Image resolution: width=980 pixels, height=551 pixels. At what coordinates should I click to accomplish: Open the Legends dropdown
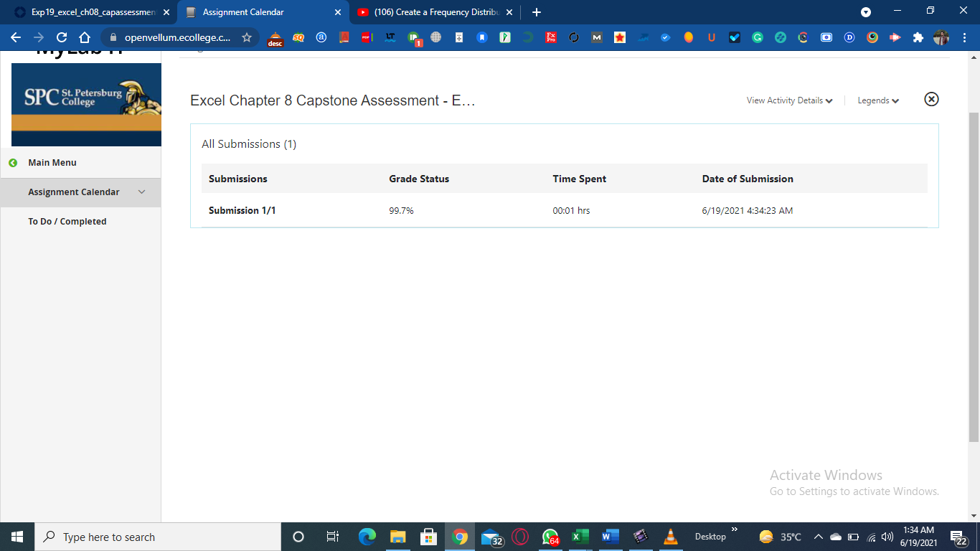[878, 100]
